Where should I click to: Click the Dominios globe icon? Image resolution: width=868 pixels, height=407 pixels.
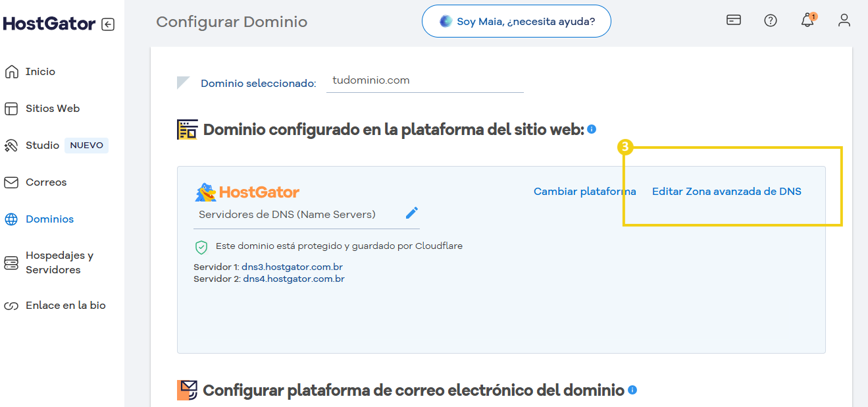(x=11, y=219)
